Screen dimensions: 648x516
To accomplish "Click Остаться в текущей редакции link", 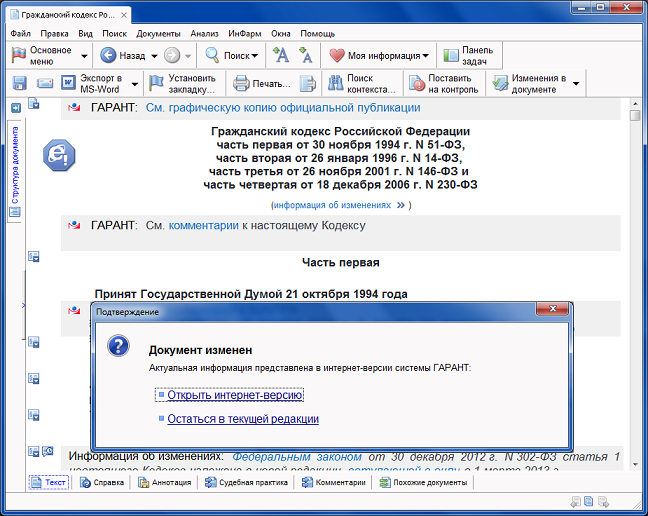I will pos(243,419).
